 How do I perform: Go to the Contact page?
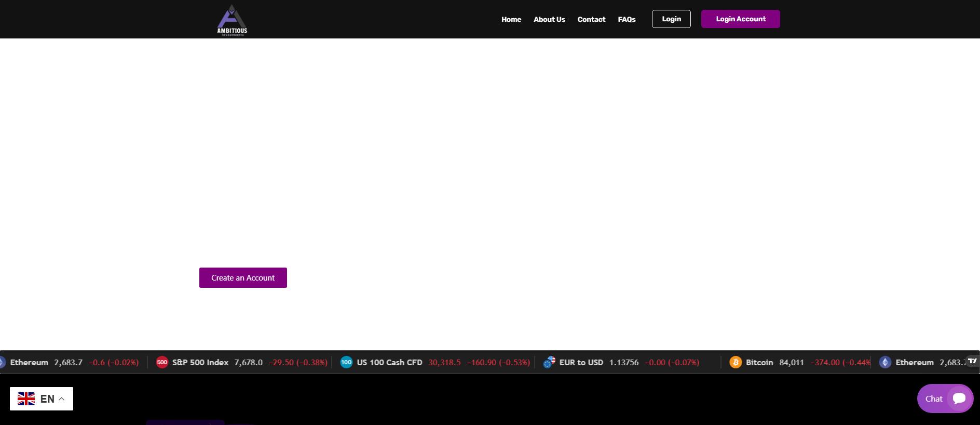(x=591, y=19)
